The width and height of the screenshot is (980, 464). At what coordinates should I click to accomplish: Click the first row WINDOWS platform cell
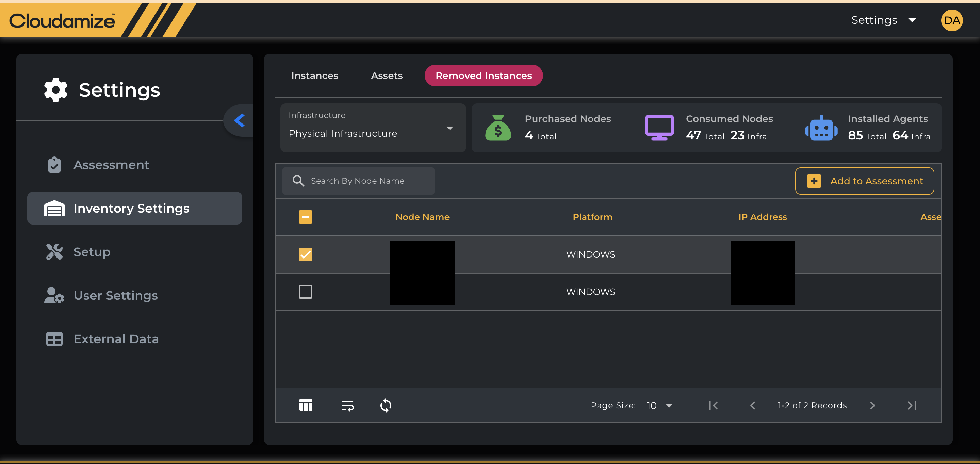tap(590, 254)
